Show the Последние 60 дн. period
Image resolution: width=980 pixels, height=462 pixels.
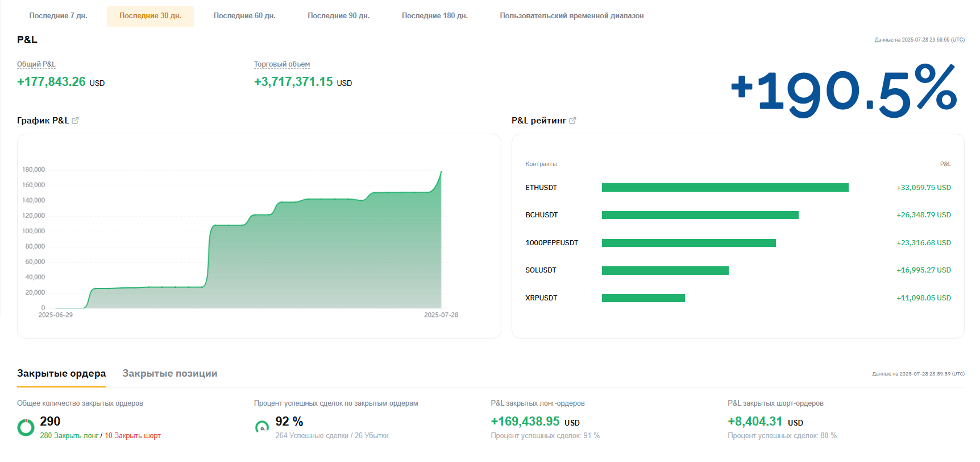[x=244, y=16]
